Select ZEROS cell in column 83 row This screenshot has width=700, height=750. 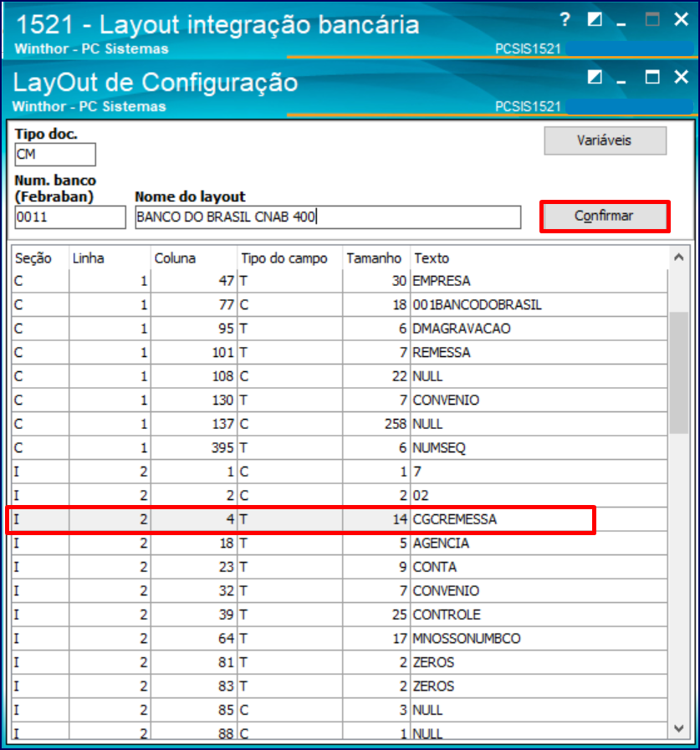[539, 686]
